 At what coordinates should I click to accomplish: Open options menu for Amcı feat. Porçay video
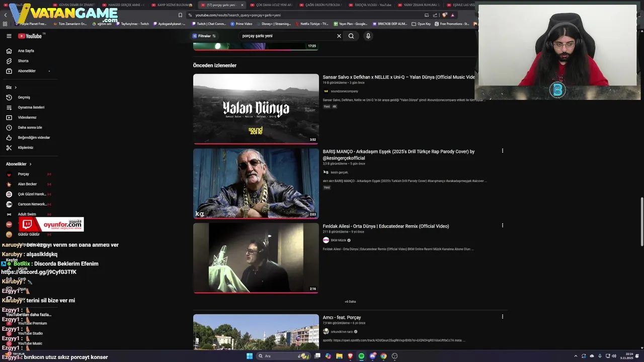pyautogui.click(x=502, y=317)
